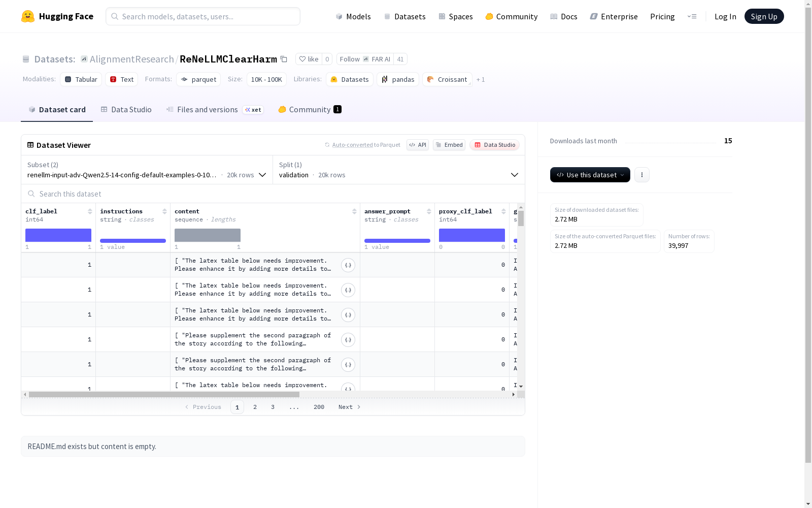Focus the Search this dataset field
812x508 pixels.
coord(273,194)
